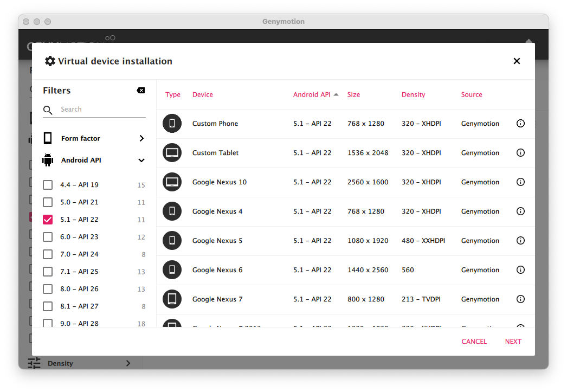The image size is (567, 392).
Task: Check the 6.0 – API 23 filter
Action: (x=48, y=237)
